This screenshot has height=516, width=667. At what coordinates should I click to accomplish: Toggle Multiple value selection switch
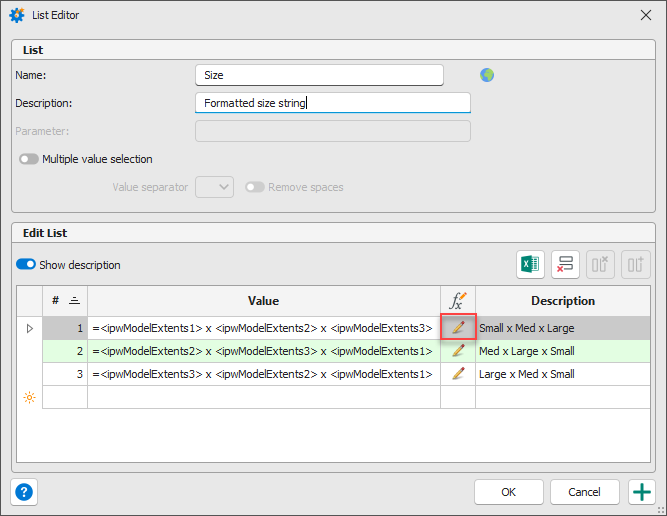coord(29,159)
